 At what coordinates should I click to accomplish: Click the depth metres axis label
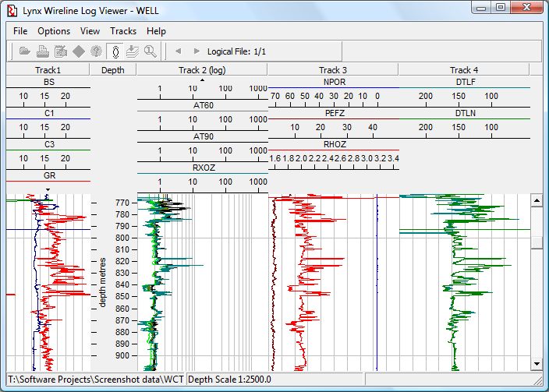click(x=102, y=282)
